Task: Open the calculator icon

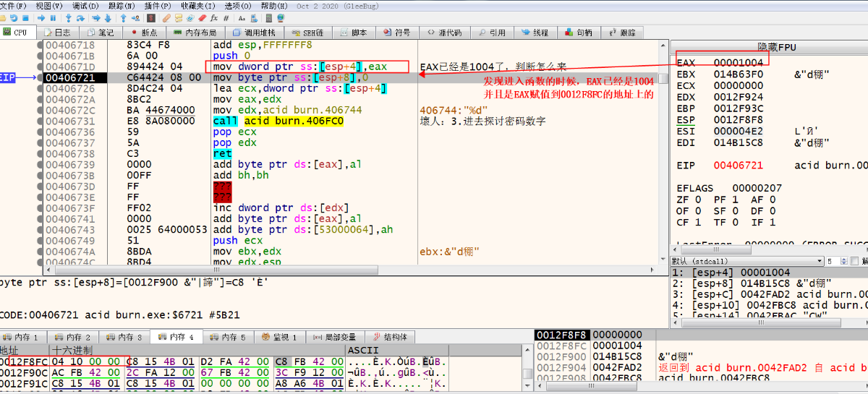Action: pos(268,18)
